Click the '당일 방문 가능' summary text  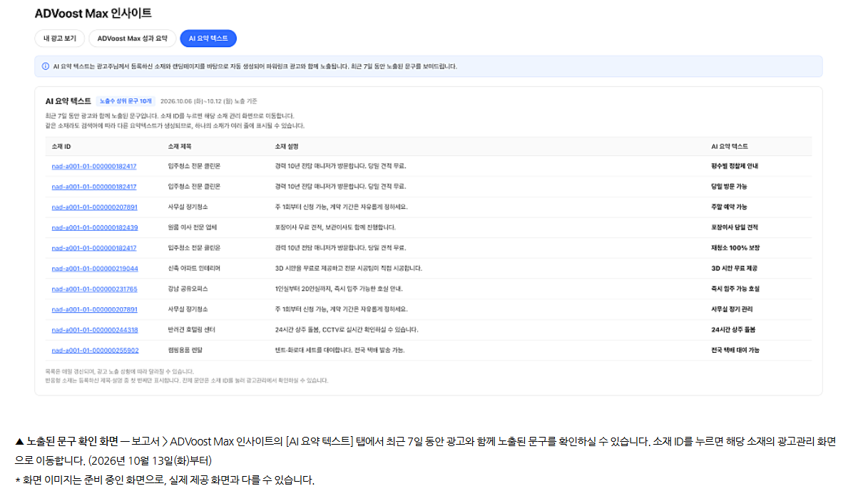pyautogui.click(x=729, y=187)
